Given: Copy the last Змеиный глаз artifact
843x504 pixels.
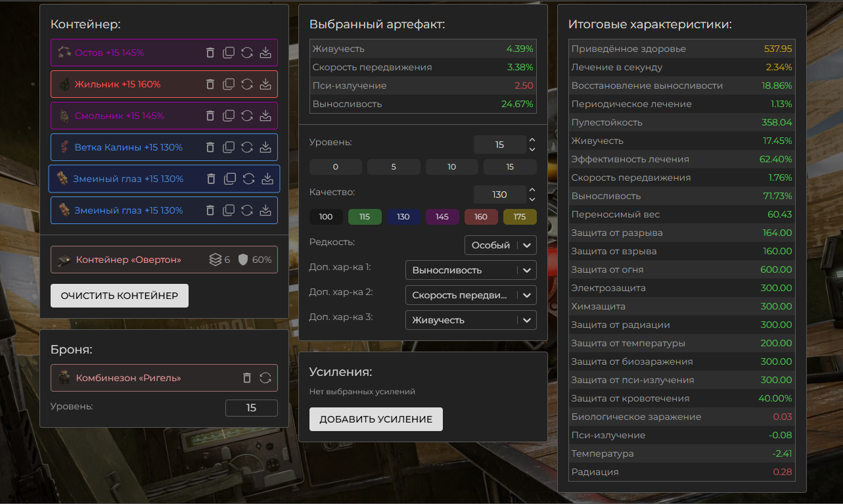Looking at the screenshot, I should point(229,210).
